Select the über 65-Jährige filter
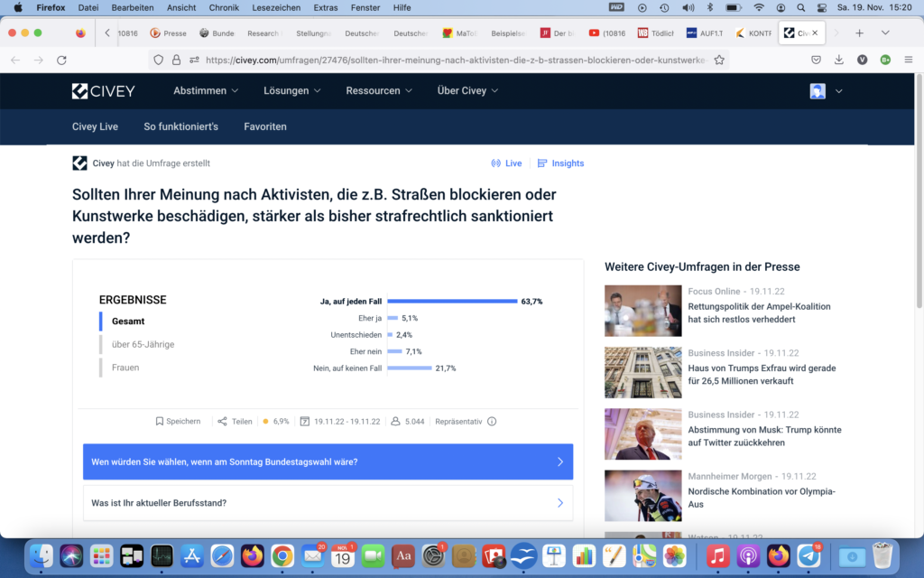The image size is (924, 578). pyautogui.click(x=143, y=344)
